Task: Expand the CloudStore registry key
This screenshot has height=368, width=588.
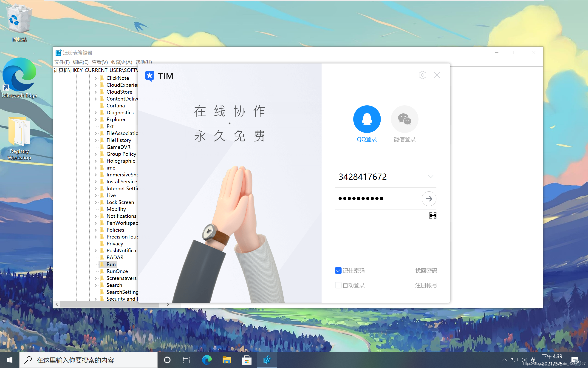Action: tap(96, 92)
